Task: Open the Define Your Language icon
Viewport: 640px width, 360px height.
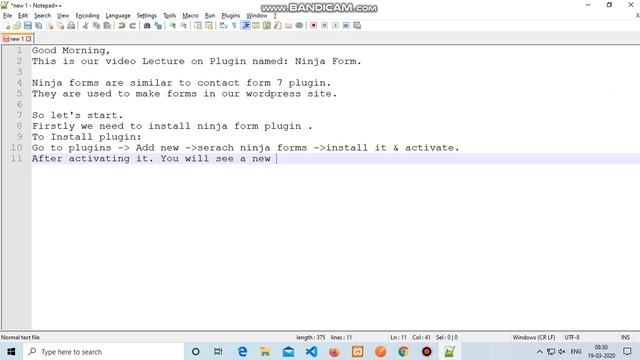Action: click(x=256, y=26)
